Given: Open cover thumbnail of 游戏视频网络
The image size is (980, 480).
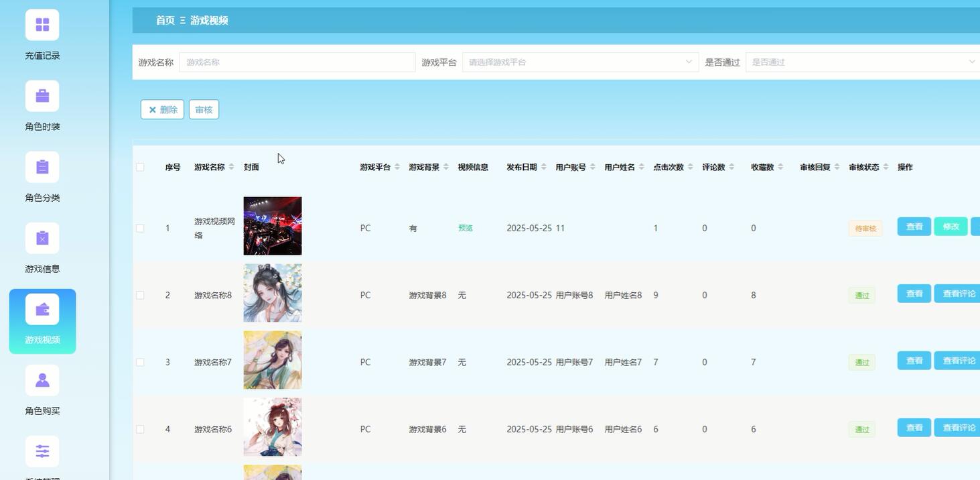Looking at the screenshot, I should pos(273,226).
